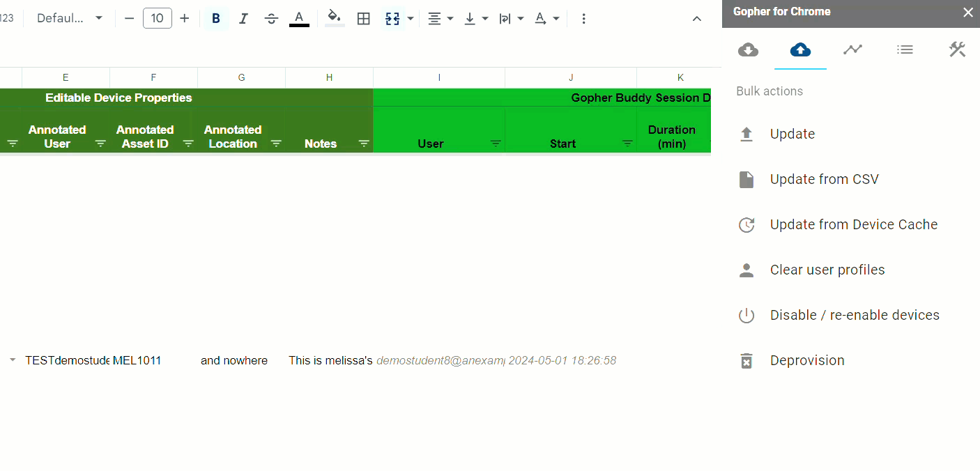The image size is (980, 471).
Task: Open filter for Notes column
Action: pos(364,144)
